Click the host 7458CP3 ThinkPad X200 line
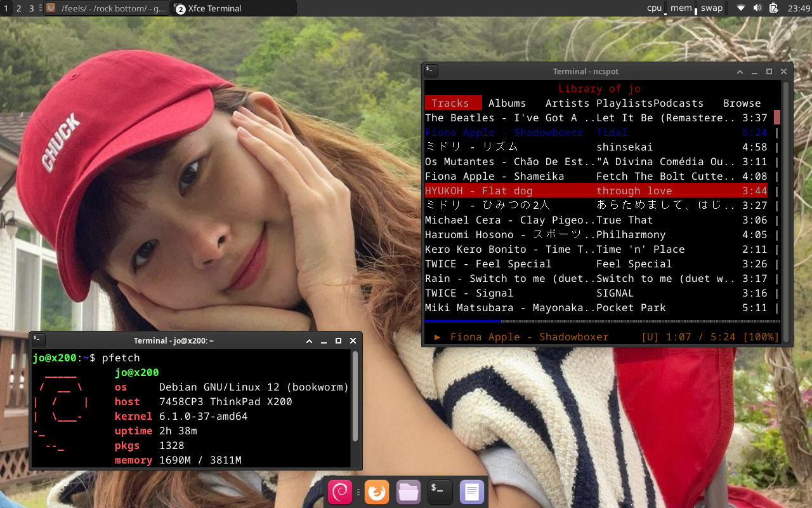 click(203, 402)
